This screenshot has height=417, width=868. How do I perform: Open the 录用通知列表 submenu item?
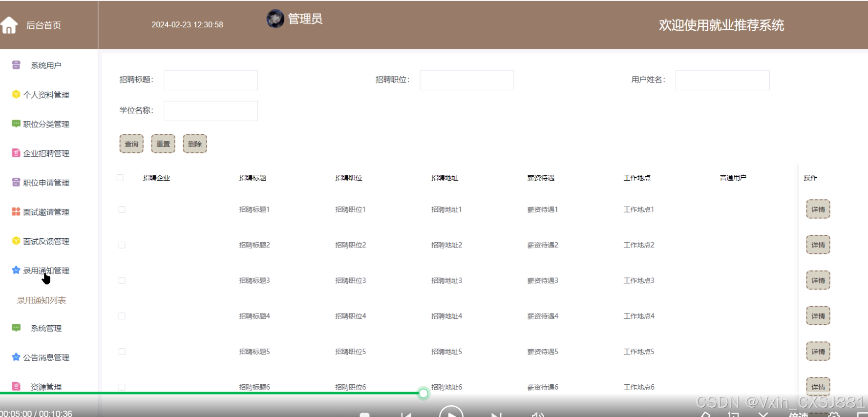click(x=42, y=300)
